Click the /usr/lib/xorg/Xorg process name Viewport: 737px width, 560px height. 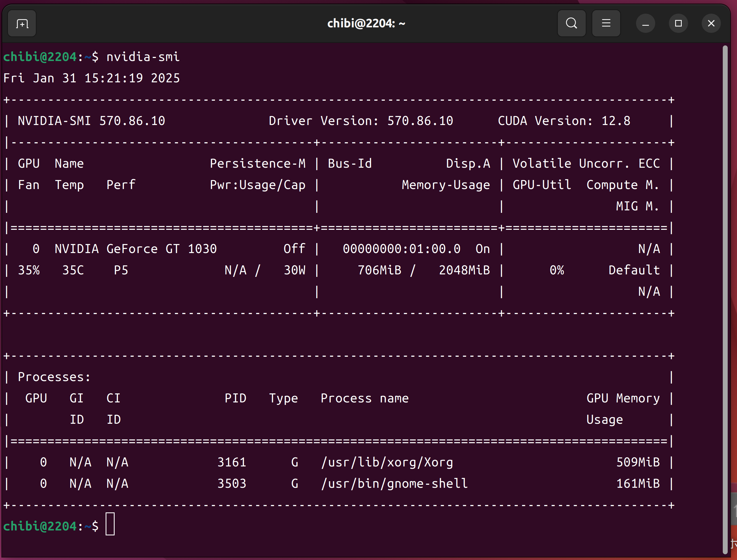coord(387,462)
